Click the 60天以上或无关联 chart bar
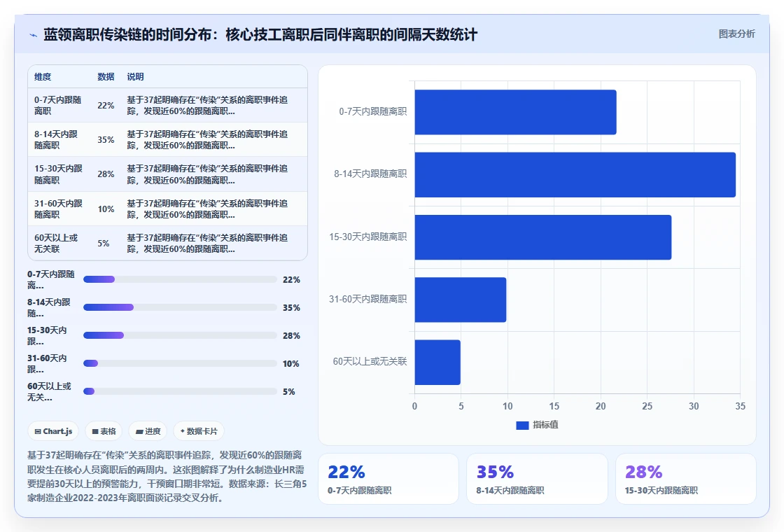 click(x=437, y=362)
